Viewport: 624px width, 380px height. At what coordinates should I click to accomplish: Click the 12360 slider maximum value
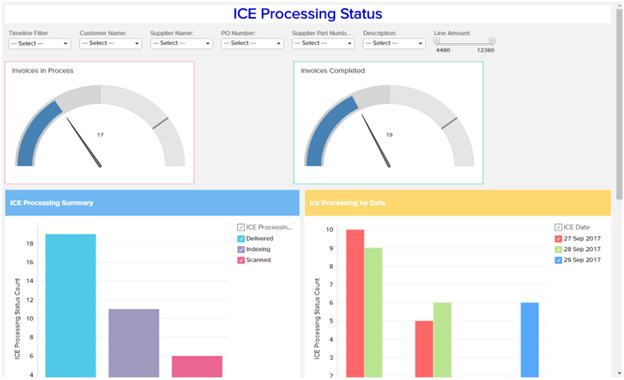tap(486, 50)
